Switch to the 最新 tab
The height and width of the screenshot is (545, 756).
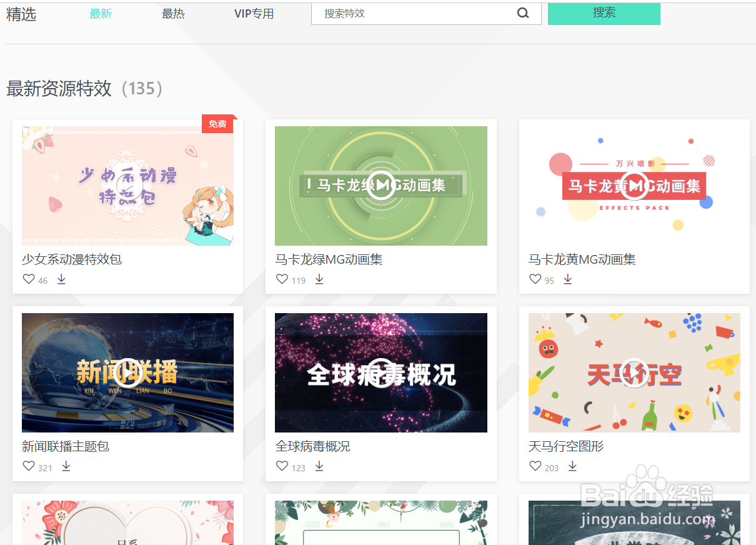pos(101,14)
